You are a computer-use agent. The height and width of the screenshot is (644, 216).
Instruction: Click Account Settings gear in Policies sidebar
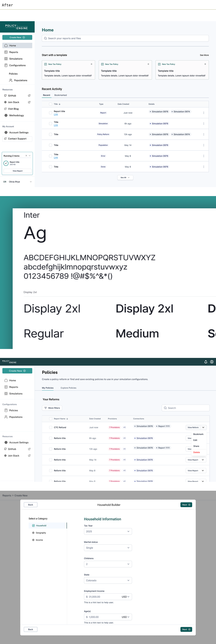pyautogui.click(x=6, y=442)
